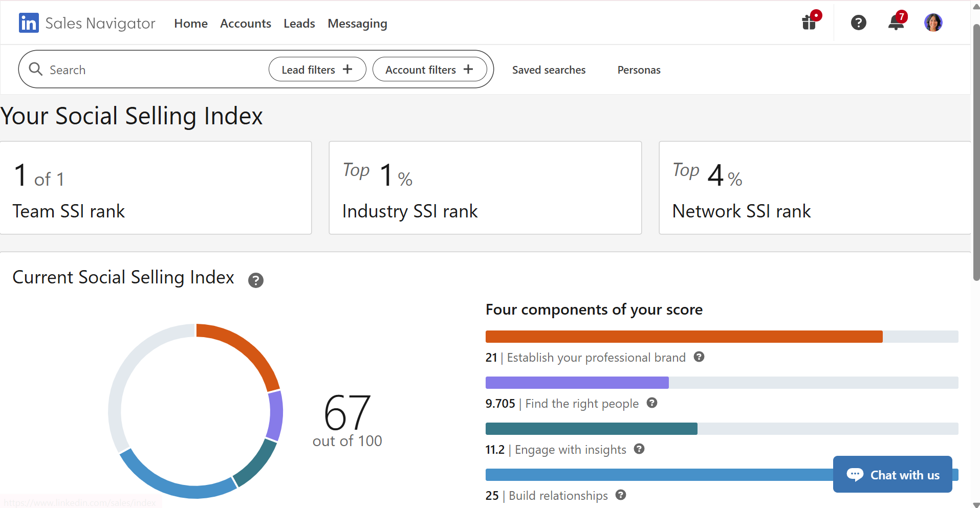Start a chat with Chat with us
980x508 pixels.
click(x=892, y=475)
